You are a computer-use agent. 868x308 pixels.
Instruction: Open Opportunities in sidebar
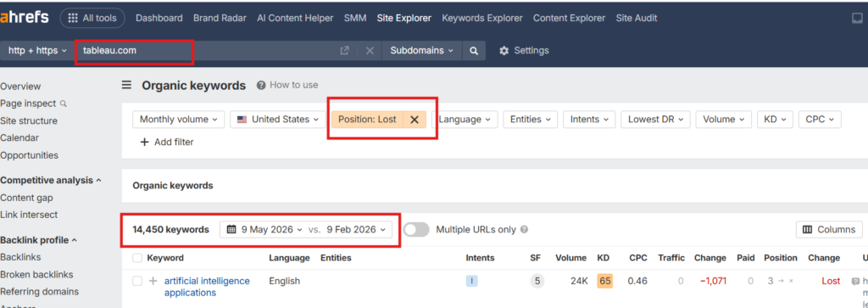30,155
